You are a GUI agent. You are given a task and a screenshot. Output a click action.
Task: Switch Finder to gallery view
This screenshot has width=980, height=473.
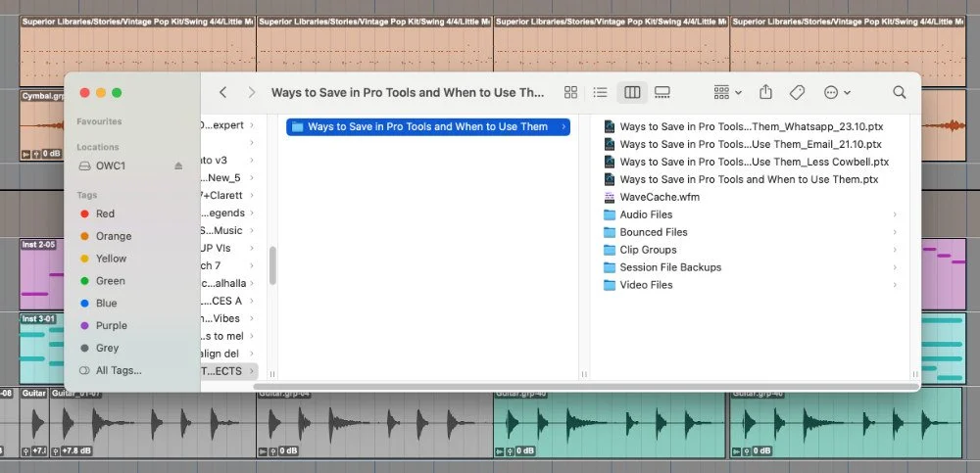tap(661, 92)
